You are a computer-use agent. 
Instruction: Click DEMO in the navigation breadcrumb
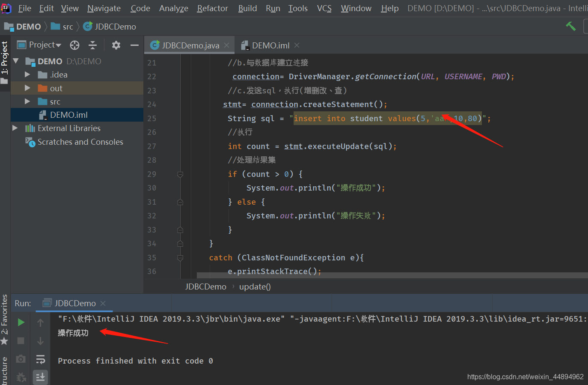28,27
